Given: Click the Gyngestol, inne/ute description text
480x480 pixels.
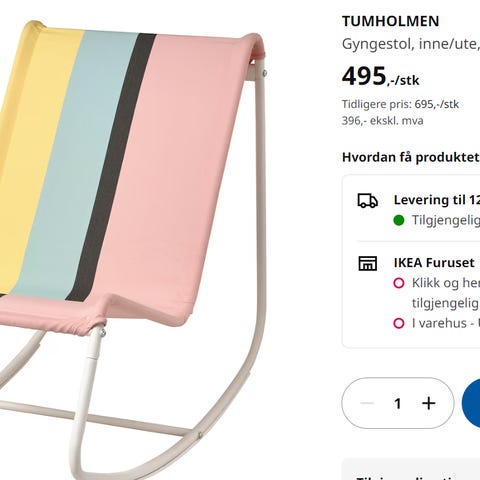Looking at the screenshot, I should [x=411, y=44].
